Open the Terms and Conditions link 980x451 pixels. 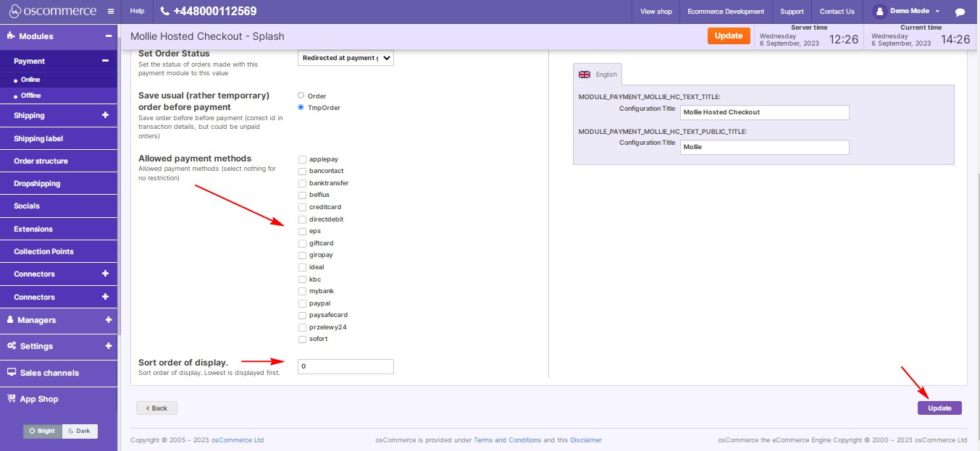pyautogui.click(x=507, y=440)
